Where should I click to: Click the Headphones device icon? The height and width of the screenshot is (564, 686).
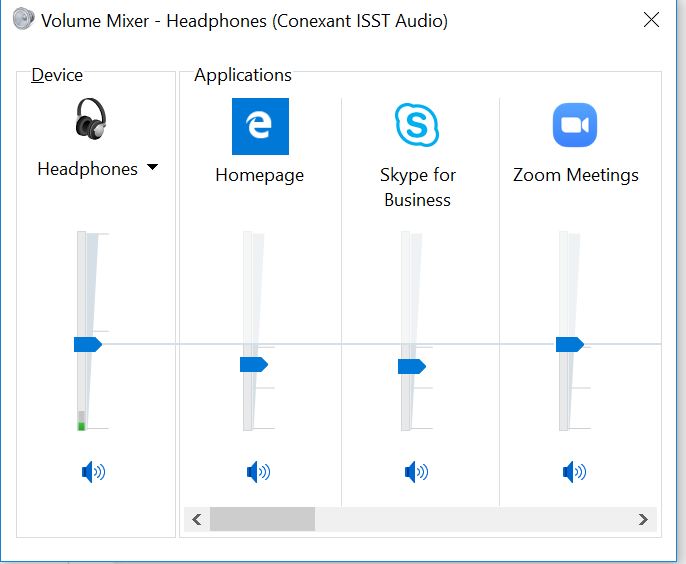tap(91, 119)
